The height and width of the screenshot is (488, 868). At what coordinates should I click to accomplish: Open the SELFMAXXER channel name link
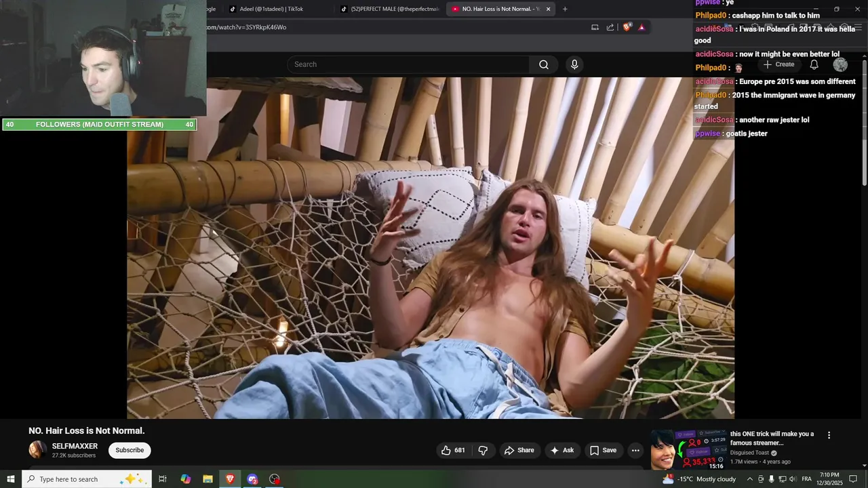(75, 446)
